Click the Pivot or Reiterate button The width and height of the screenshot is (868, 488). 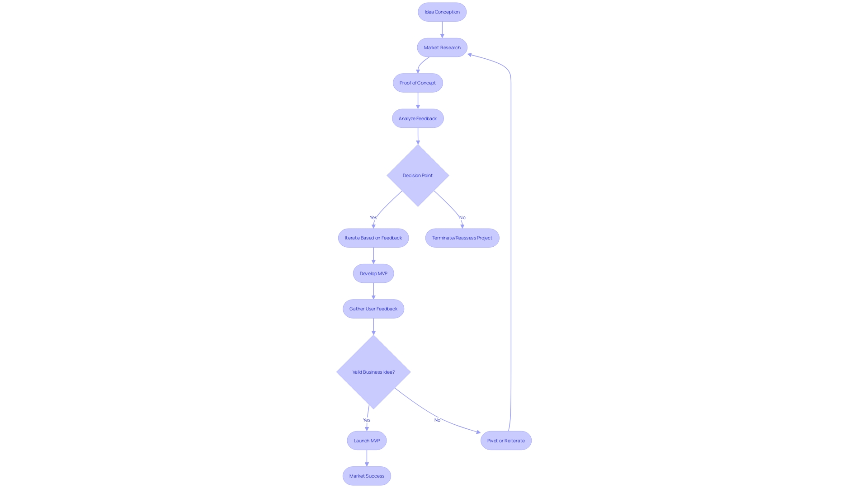click(x=506, y=441)
